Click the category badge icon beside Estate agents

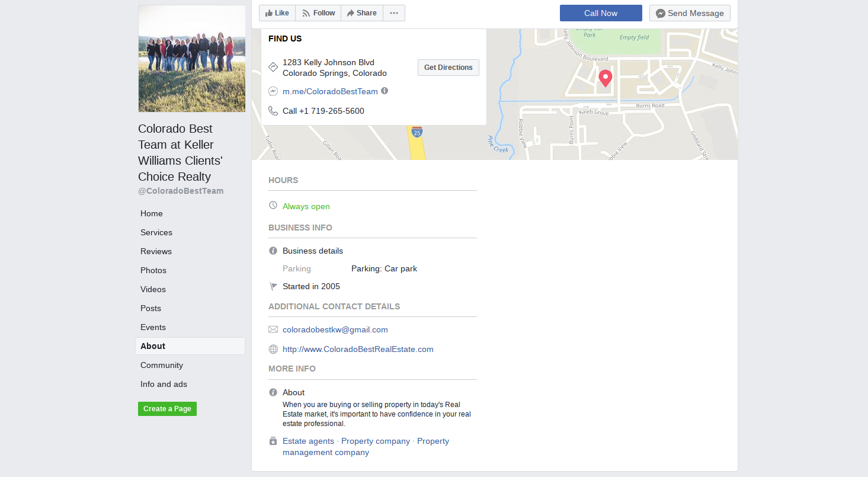pyautogui.click(x=273, y=441)
